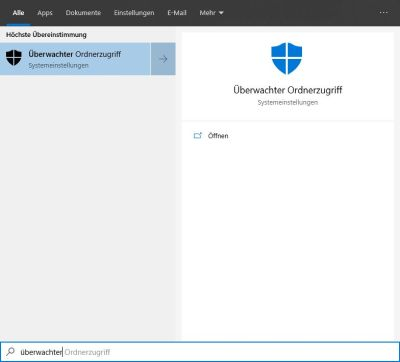Select the Einstellungen search tab
The image size is (400, 362).
pos(134,13)
